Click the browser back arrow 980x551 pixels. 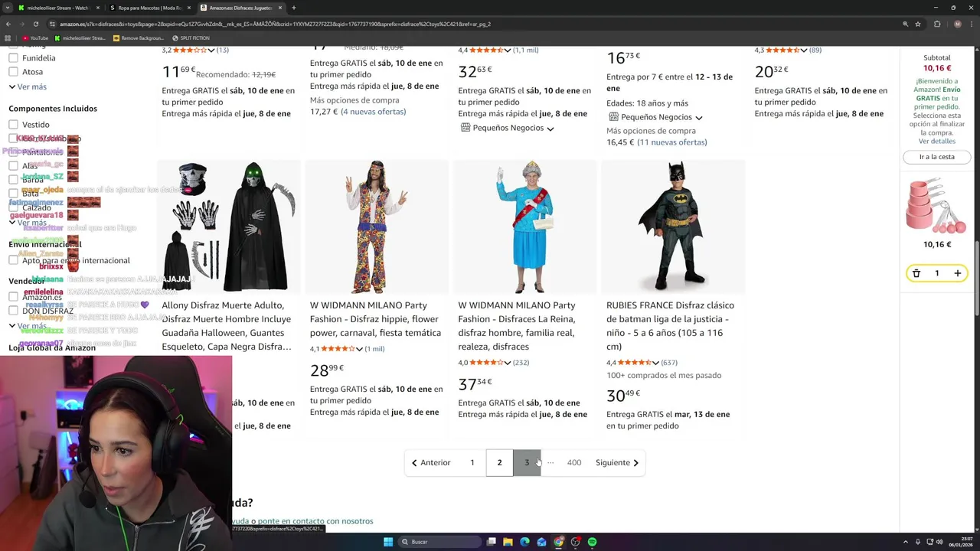8,24
